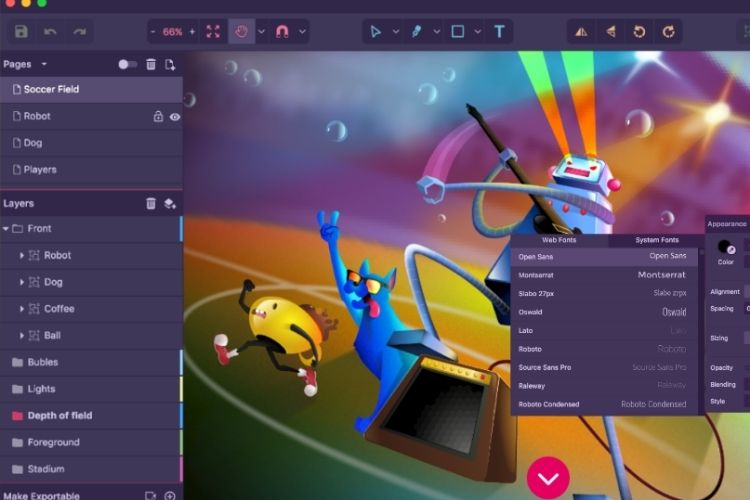
Task: Select the Text tool
Action: point(499,32)
